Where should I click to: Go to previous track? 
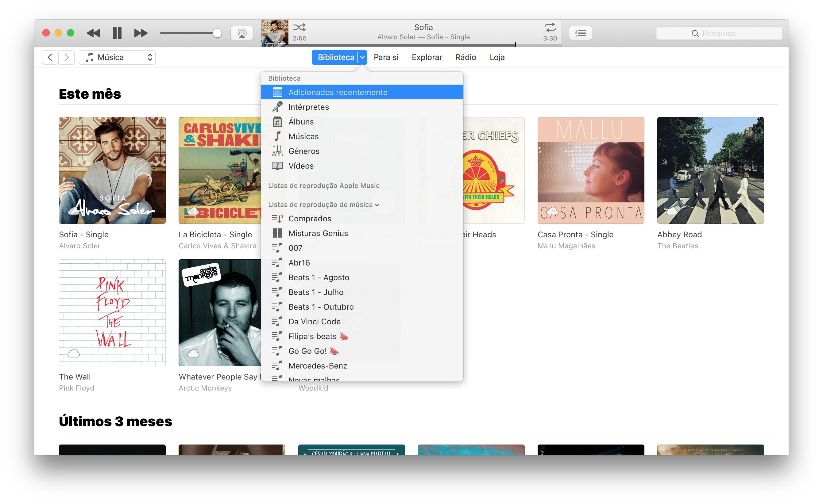[93, 33]
